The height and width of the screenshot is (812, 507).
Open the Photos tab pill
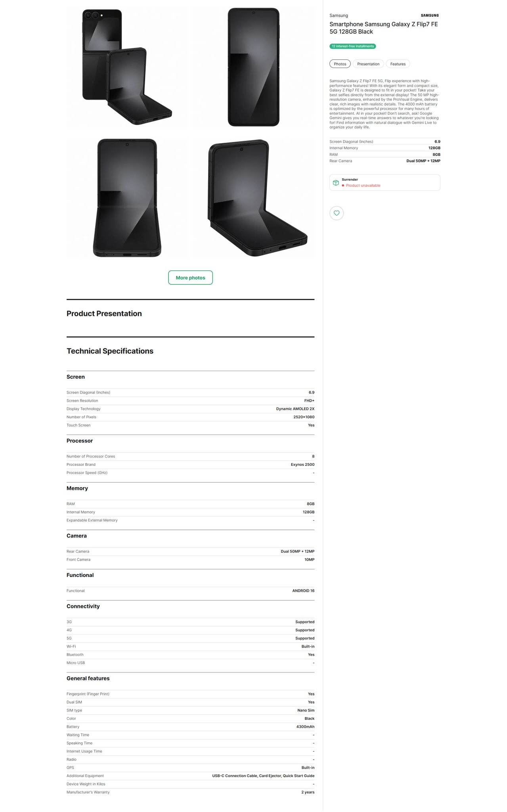[x=340, y=64]
